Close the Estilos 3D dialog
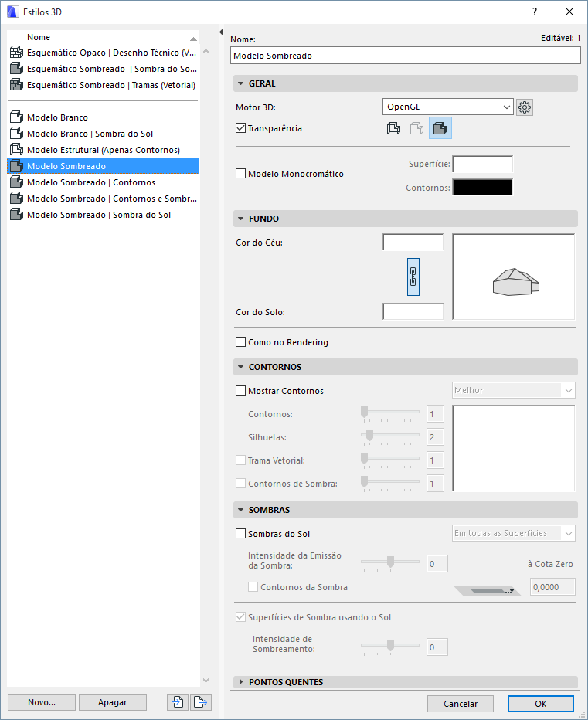This screenshot has height=720, width=588. [569, 12]
